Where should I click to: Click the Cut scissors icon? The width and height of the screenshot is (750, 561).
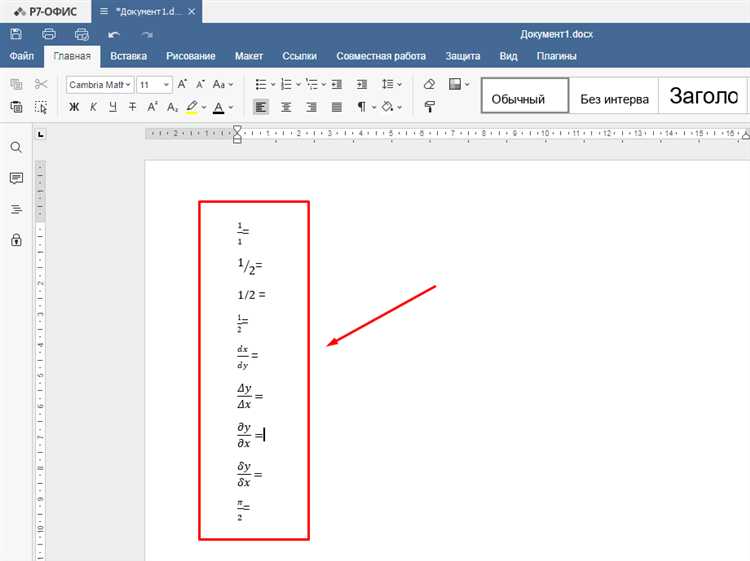coord(41,85)
